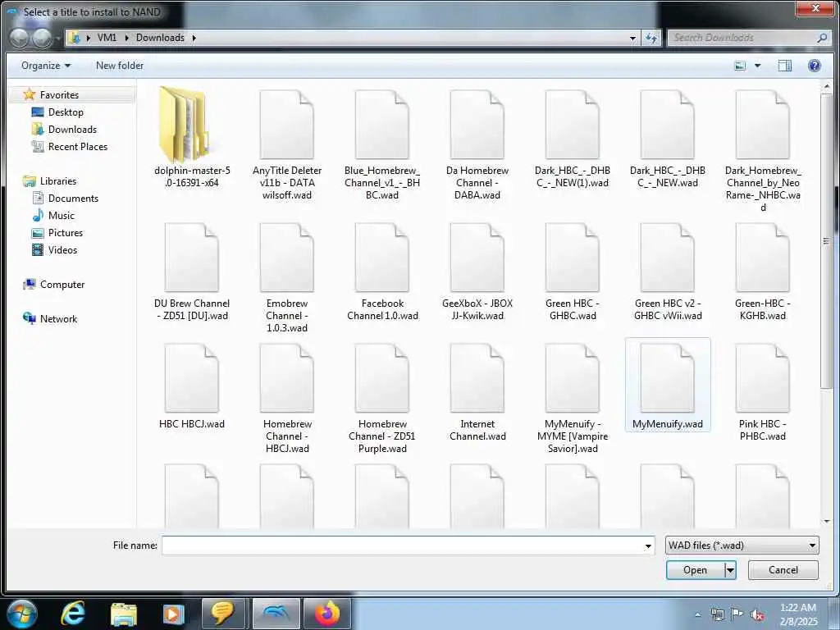Open the Organize dropdown menu
The image size is (840, 630).
[x=46, y=66]
